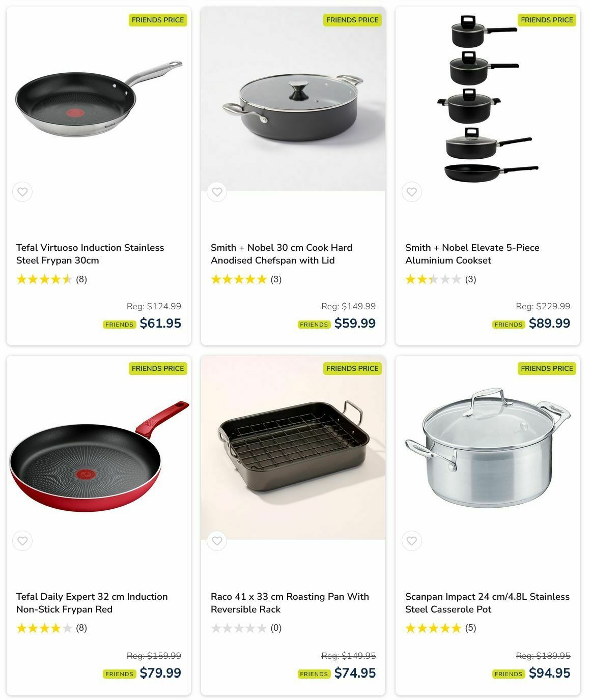Image resolution: width=591 pixels, height=700 pixels.
Task: Click Friends Price badge on Scanpan card
Action: pyautogui.click(x=547, y=368)
